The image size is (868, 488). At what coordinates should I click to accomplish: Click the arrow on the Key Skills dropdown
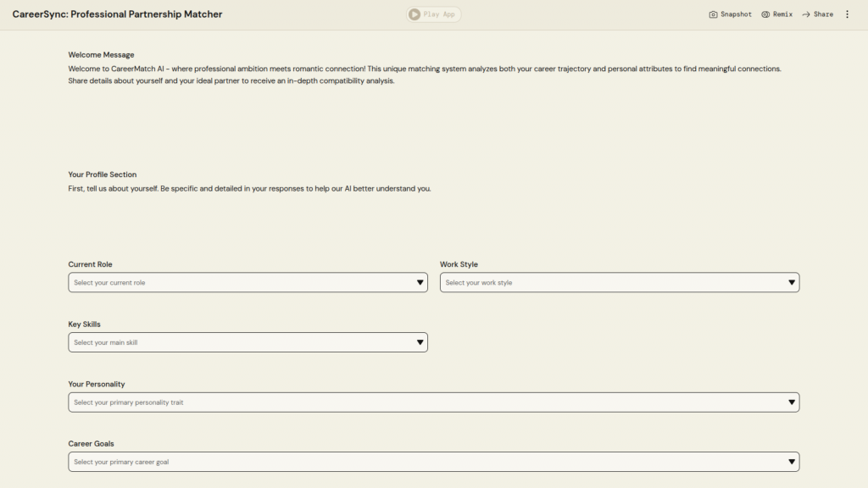(x=420, y=342)
